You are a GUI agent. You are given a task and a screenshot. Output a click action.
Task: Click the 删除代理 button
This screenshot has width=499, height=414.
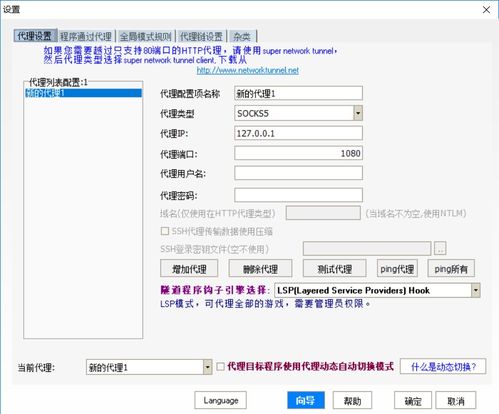click(x=260, y=269)
